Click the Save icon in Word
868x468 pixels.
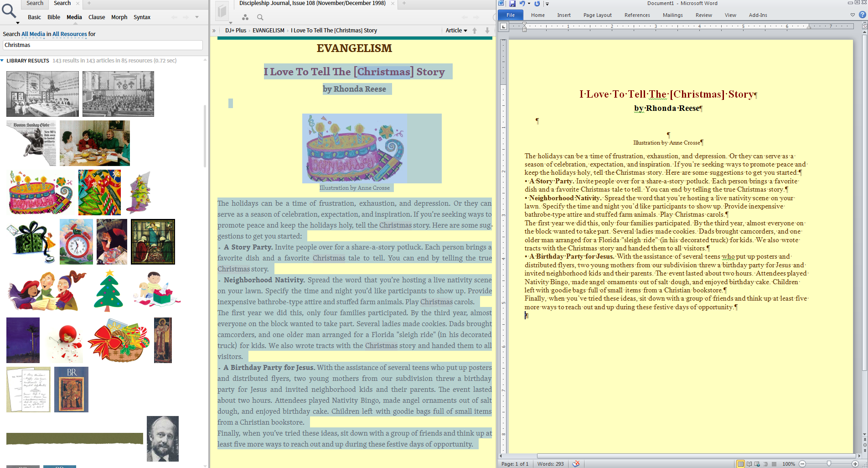click(x=512, y=4)
